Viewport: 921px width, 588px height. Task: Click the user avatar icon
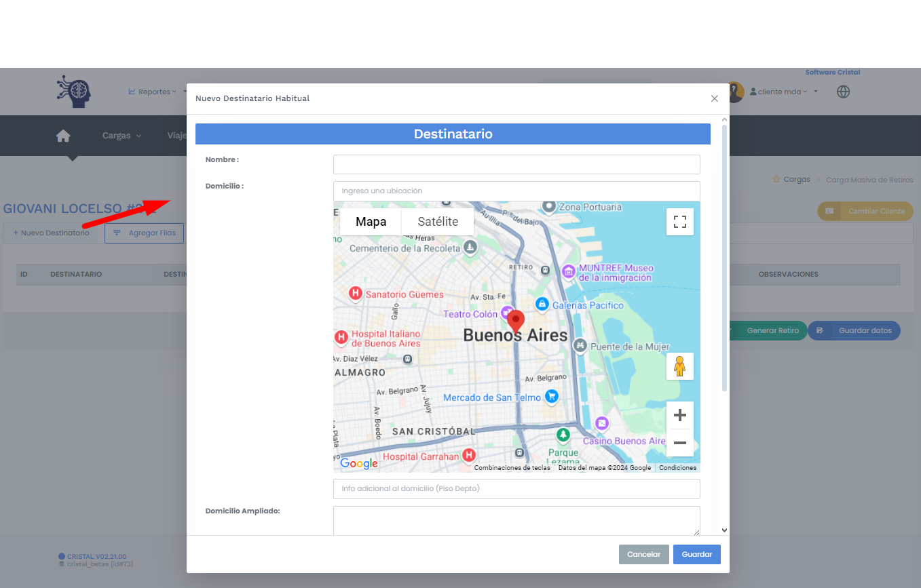(736, 92)
